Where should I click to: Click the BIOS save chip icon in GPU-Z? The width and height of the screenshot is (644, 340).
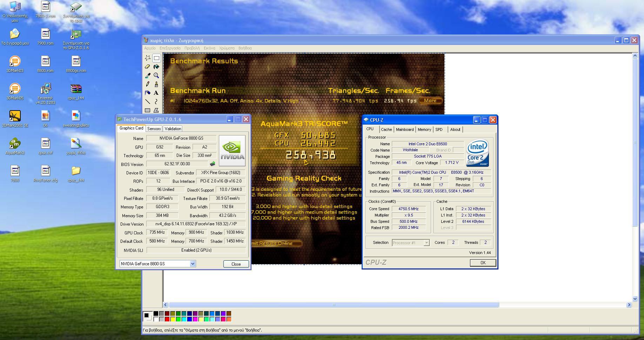(x=213, y=164)
